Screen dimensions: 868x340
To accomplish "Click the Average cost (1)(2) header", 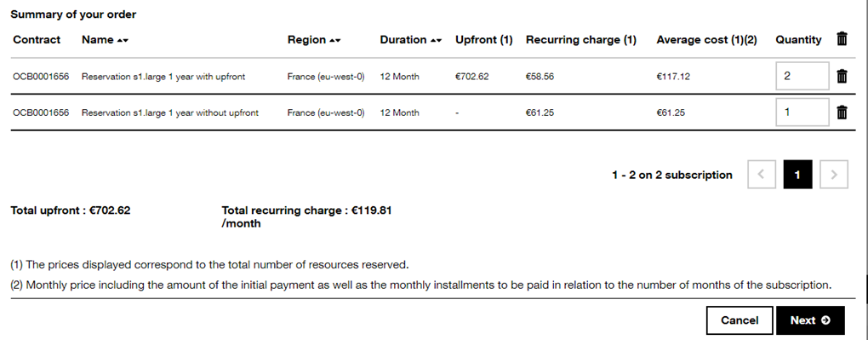I will 707,40.
